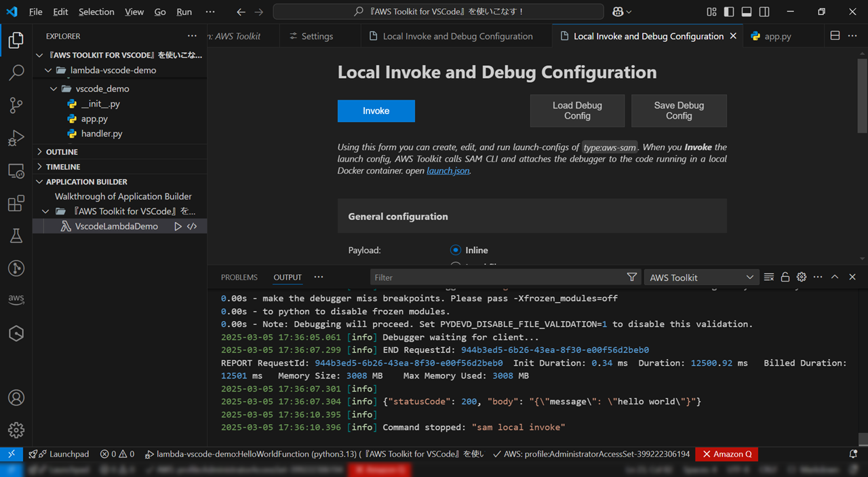Open the AWS Toolkit output channel dropdown
Viewport: 868px width, 477px height.
[701, 277]
